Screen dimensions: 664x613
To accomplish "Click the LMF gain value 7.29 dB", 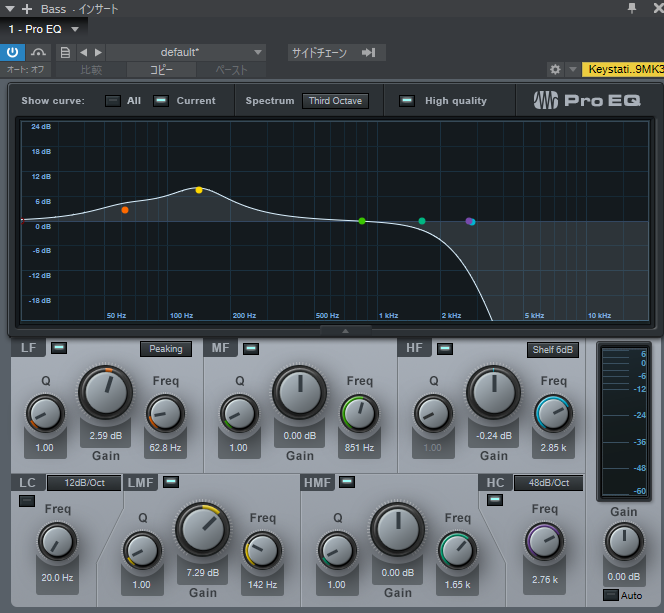I will pos(202,573).
